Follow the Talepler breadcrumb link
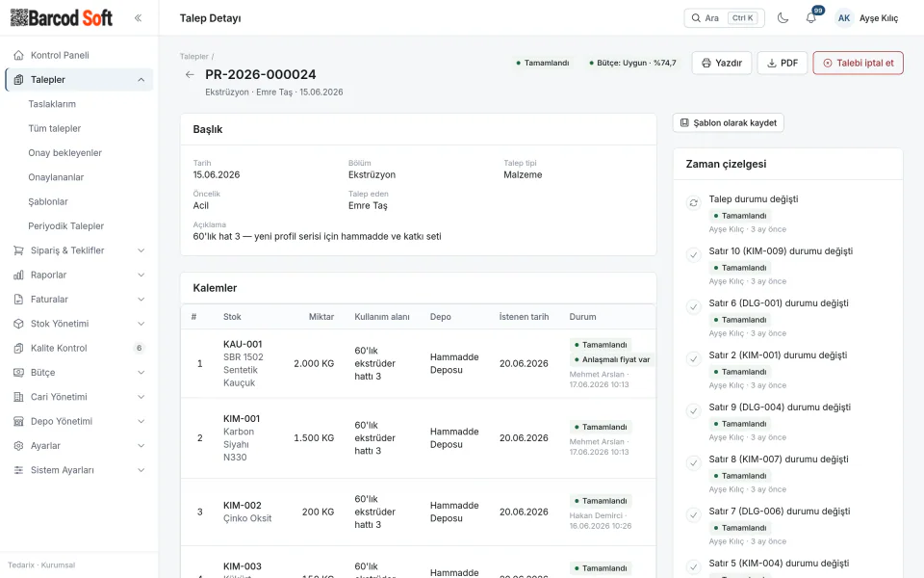 tap(193, 57)
